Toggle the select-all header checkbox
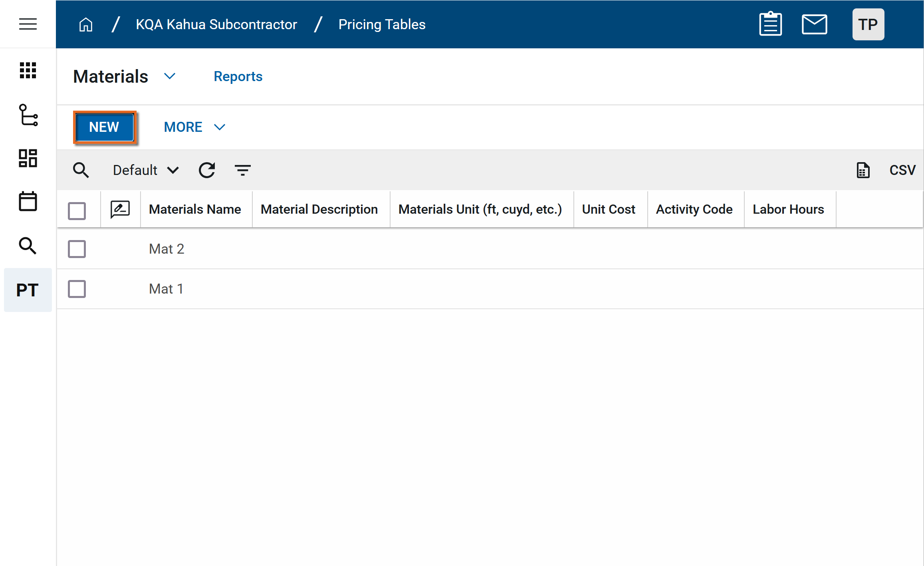924x566 pixels. coord(77,211)
